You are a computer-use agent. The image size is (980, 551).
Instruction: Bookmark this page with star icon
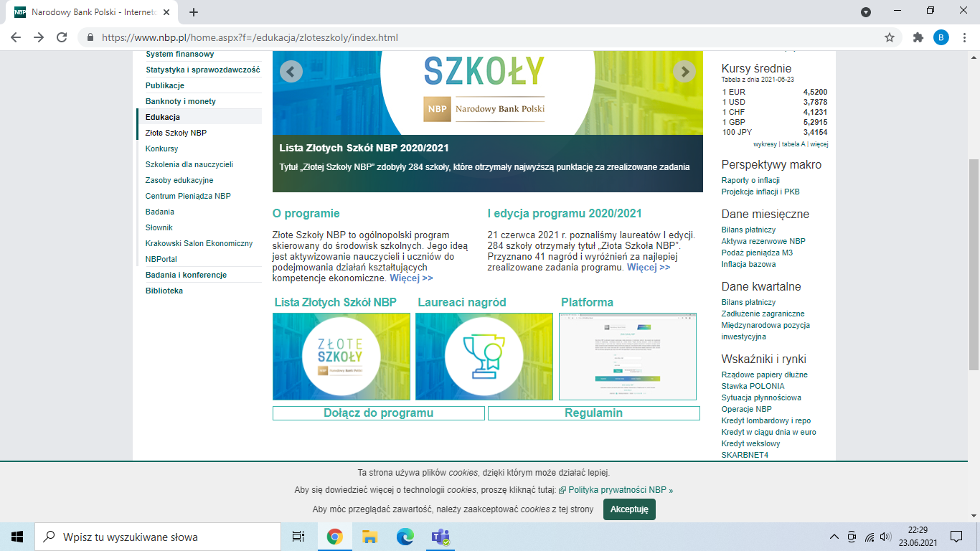pyautogui.click(x=890, y=37)
